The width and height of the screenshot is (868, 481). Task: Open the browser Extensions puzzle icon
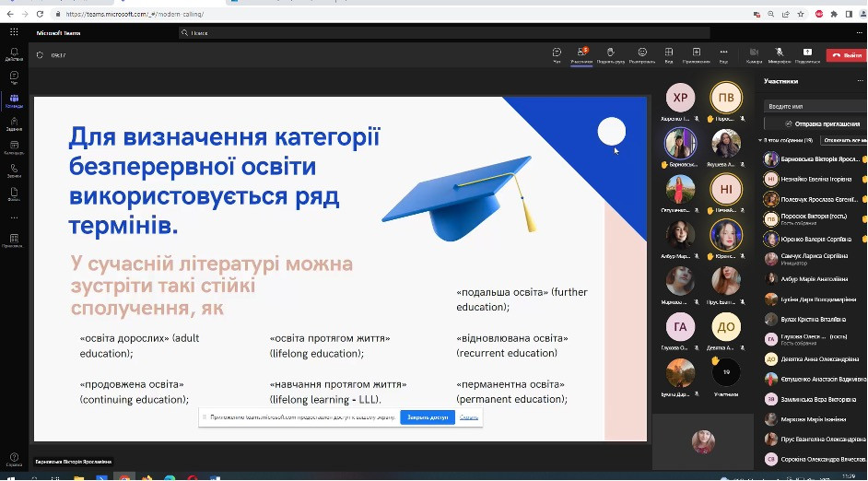[x=834, y=14]
